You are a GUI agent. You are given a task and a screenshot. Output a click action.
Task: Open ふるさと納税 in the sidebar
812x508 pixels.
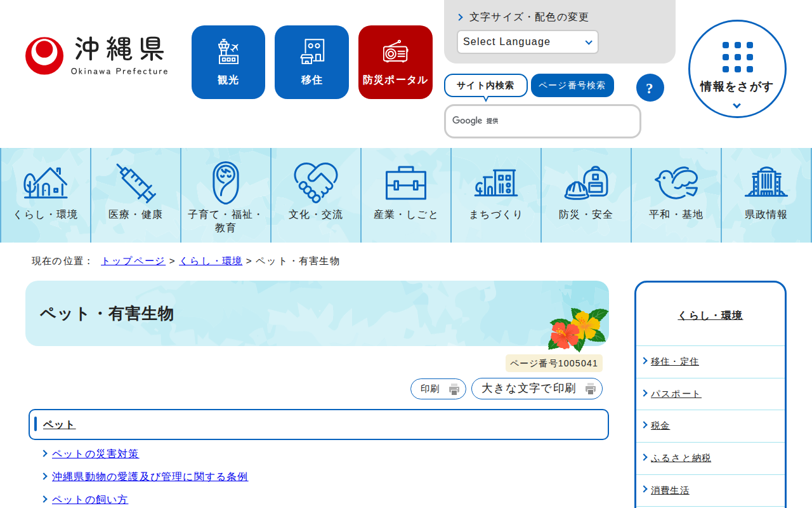(x=681, y=458)
